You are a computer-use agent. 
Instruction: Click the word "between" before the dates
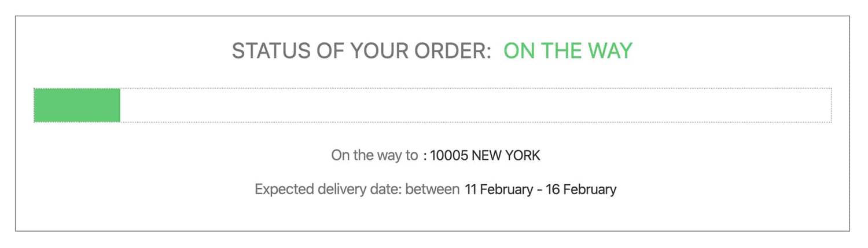(432, 189)
